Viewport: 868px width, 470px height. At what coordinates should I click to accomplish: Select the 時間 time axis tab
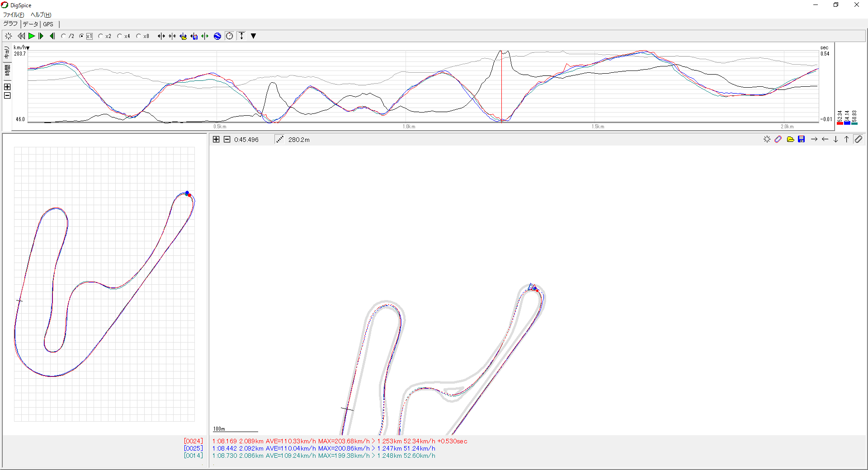(7, 71)
